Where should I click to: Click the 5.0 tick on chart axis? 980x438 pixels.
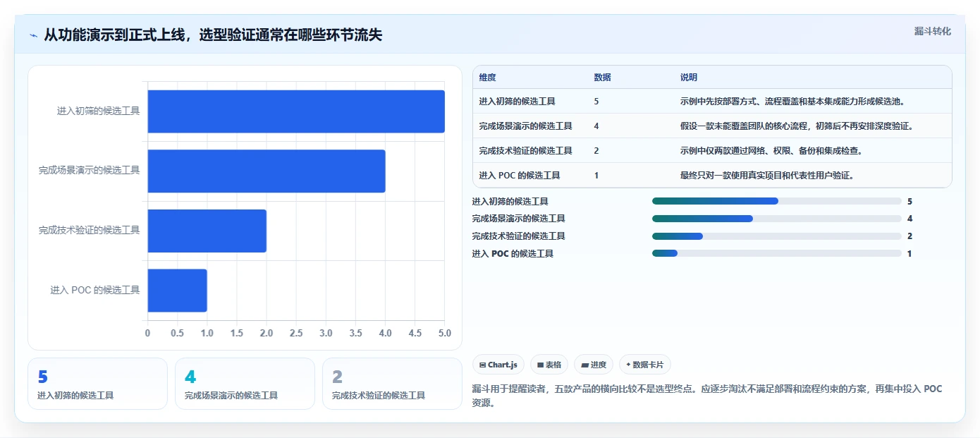pyautogui.click(x=444, y=333)
